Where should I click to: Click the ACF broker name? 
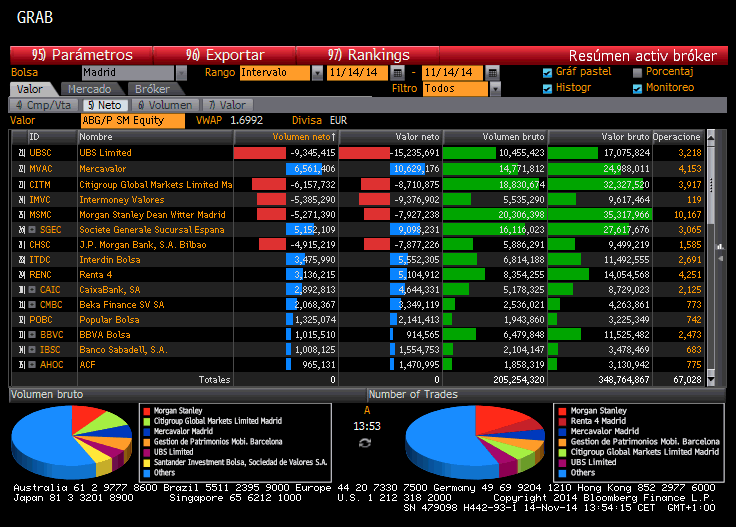coord(87,365)
